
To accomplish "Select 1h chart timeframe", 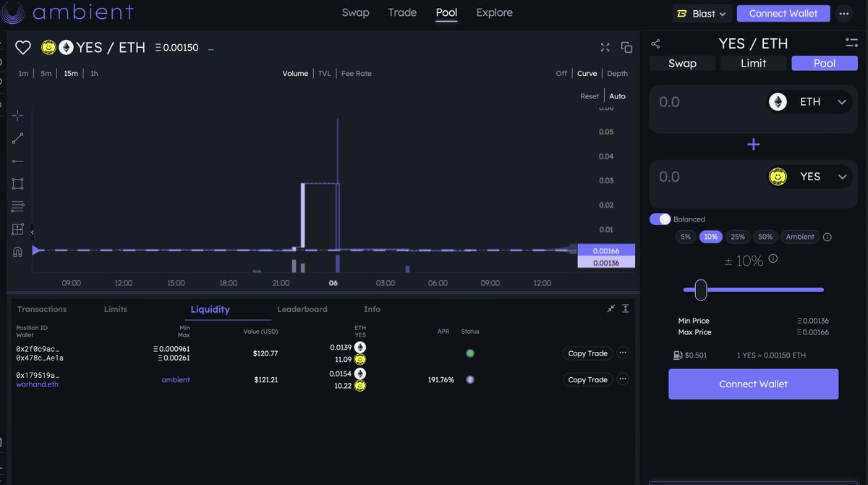I will 94,74.
